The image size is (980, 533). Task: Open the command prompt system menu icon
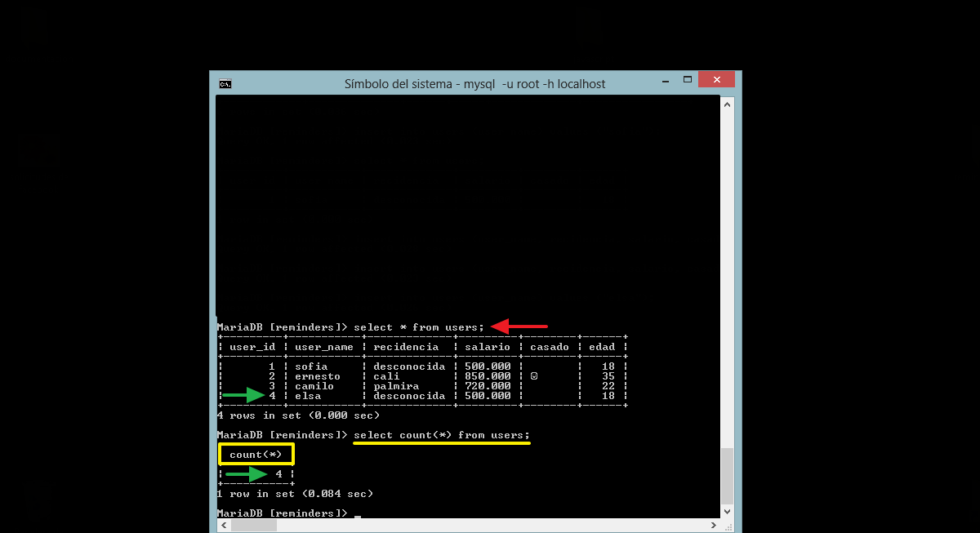click(225, 83)
